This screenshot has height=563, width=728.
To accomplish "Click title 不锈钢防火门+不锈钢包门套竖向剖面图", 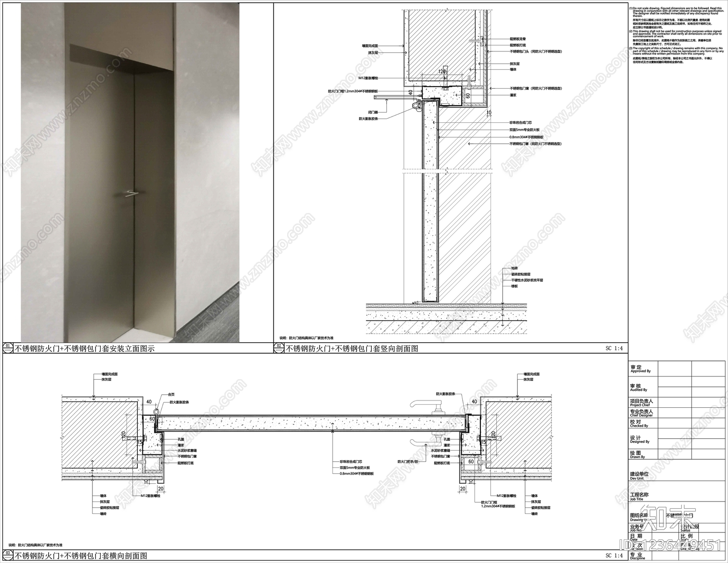I will [352, 349].
